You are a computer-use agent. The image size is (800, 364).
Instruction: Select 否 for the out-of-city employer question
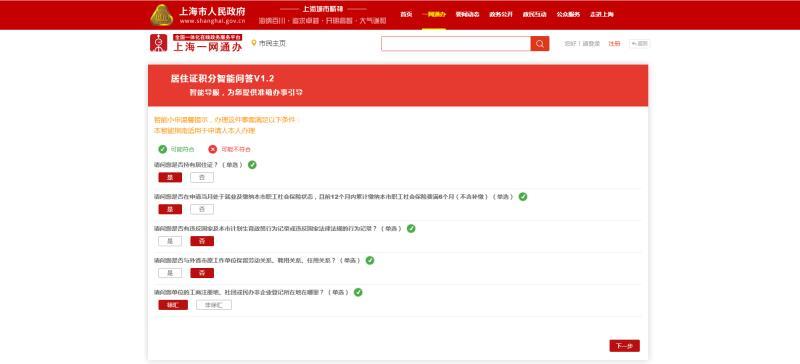[202, 273]
